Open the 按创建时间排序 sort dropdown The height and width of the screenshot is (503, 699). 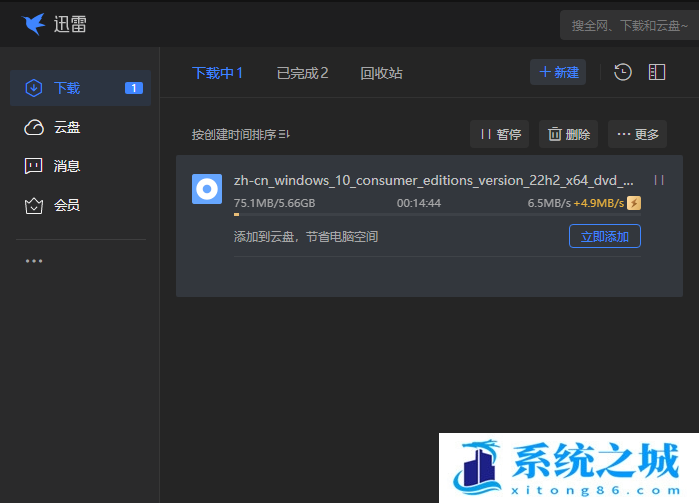(x=241, y=134)
